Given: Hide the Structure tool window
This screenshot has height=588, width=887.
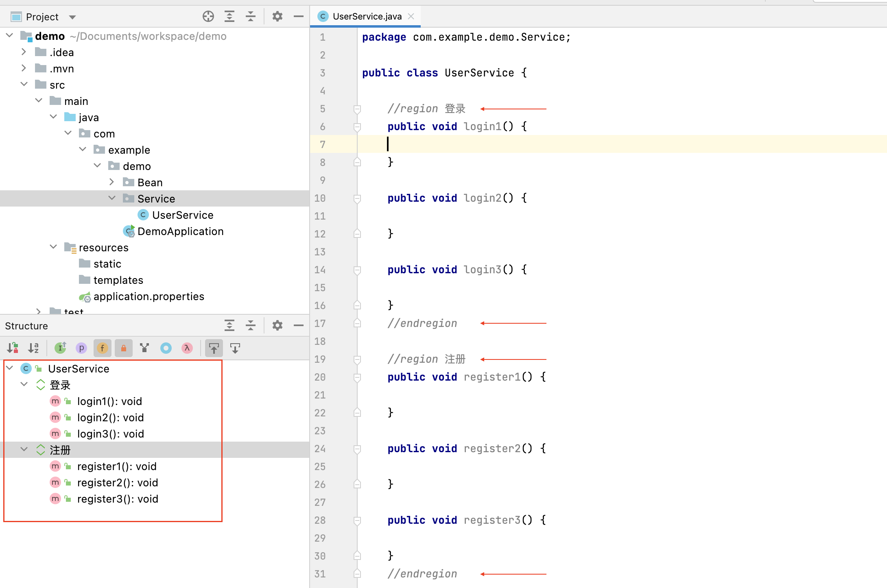Looking at the screenshot, I should point(299,325).
